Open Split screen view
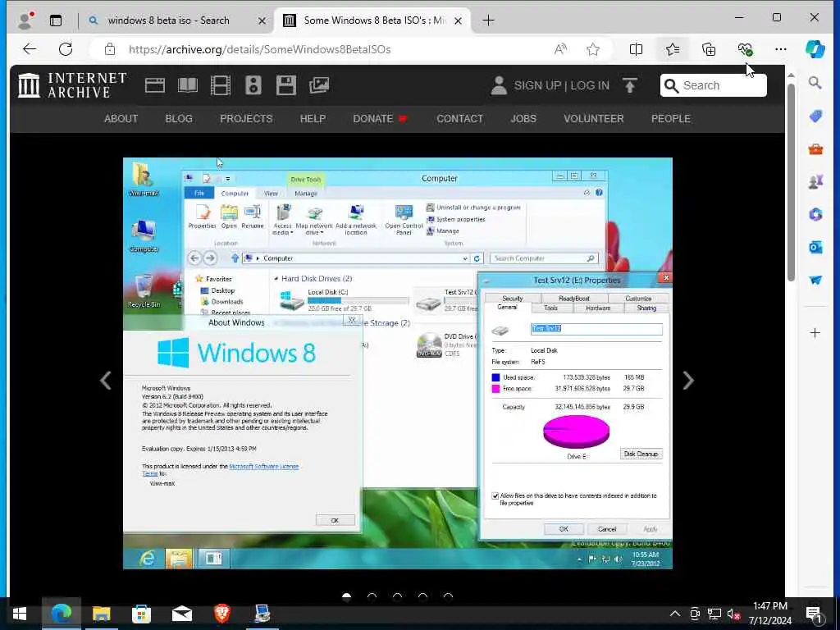Screen dimensions: 840x630 coord(636,49)
